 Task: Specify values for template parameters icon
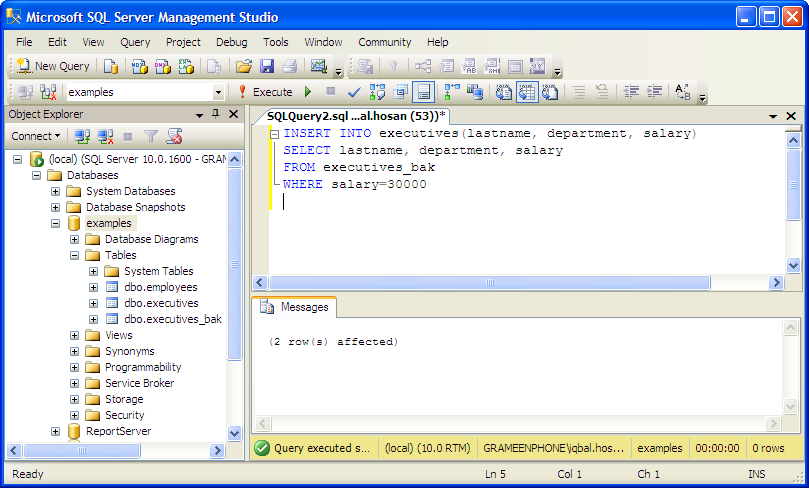683,92
